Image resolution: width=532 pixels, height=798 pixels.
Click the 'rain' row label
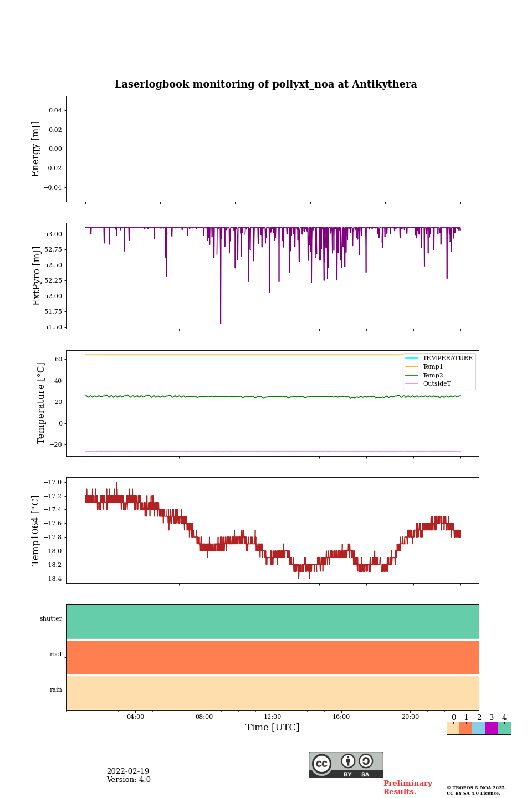coord(56,689)
